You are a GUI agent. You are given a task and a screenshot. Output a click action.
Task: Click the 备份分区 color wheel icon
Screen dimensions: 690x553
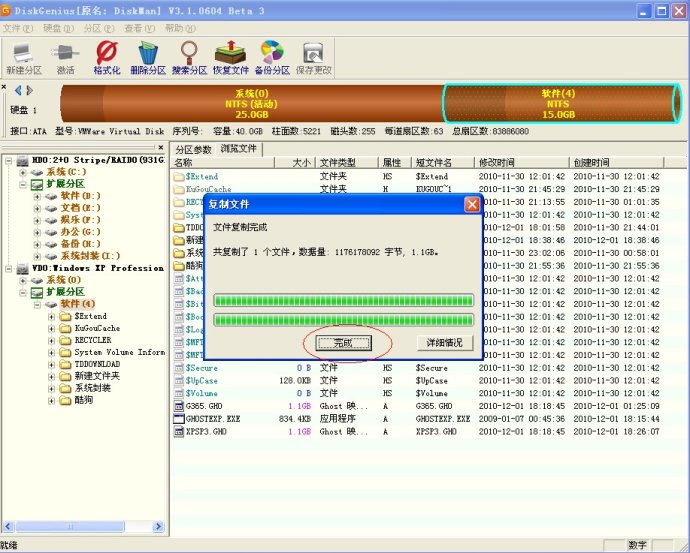click(272, 59)
